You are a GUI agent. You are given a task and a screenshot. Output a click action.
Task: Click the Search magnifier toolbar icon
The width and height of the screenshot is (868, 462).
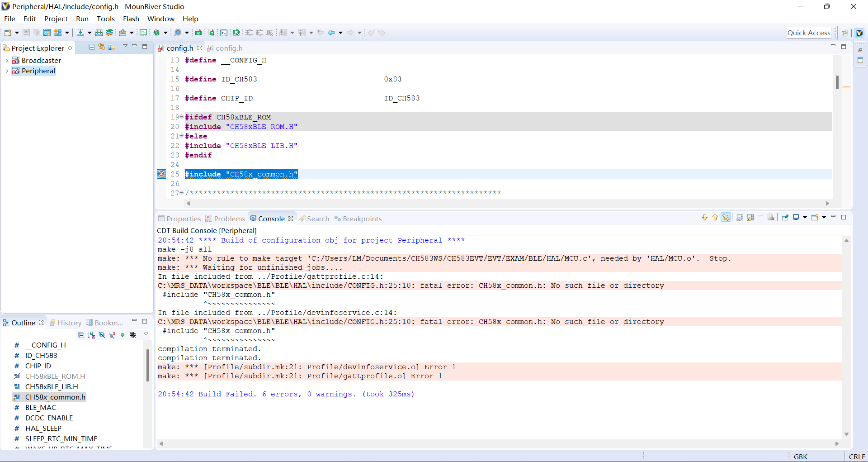coord(178,33)
